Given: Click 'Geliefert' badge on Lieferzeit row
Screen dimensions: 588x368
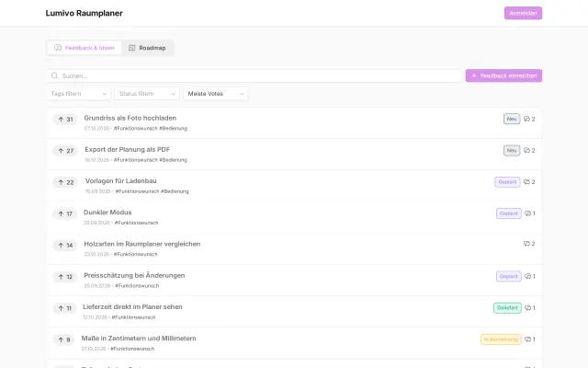Looking at the screenshot, I should coord(507,308).
